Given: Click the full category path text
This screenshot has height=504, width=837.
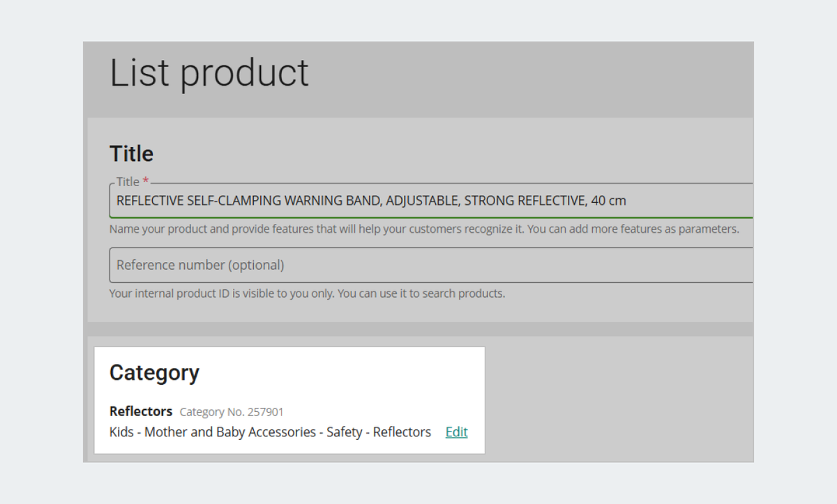Looking at the screenshot, I should [270, 432].
